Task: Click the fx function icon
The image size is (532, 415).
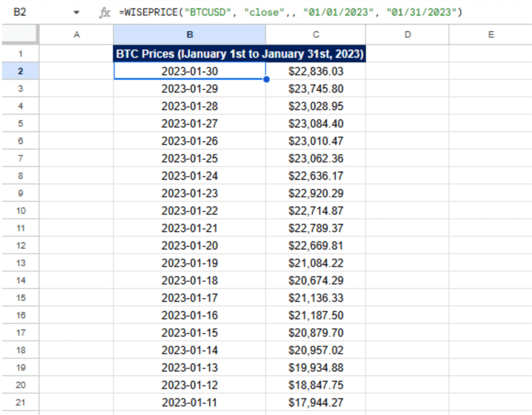Action: [104, 12]
